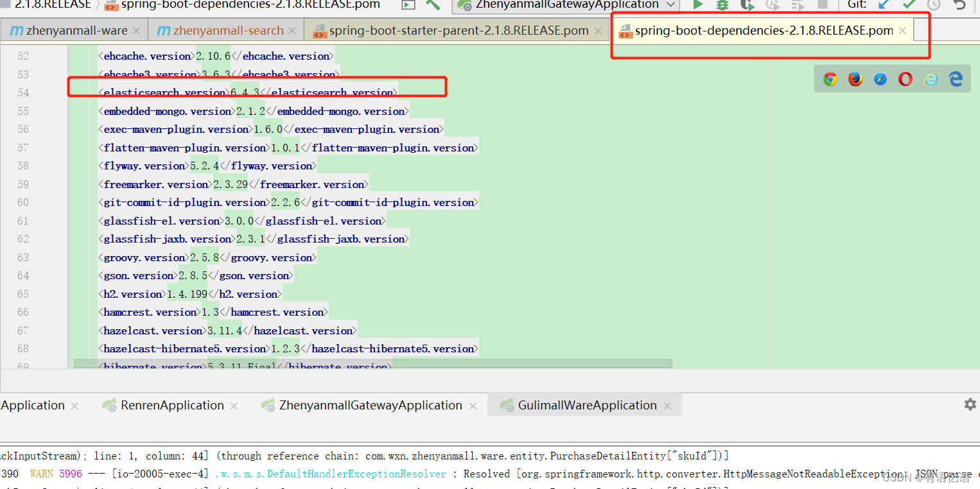Click the Stop square icon in toolbar
980x489 pixels.
(823, 4)
